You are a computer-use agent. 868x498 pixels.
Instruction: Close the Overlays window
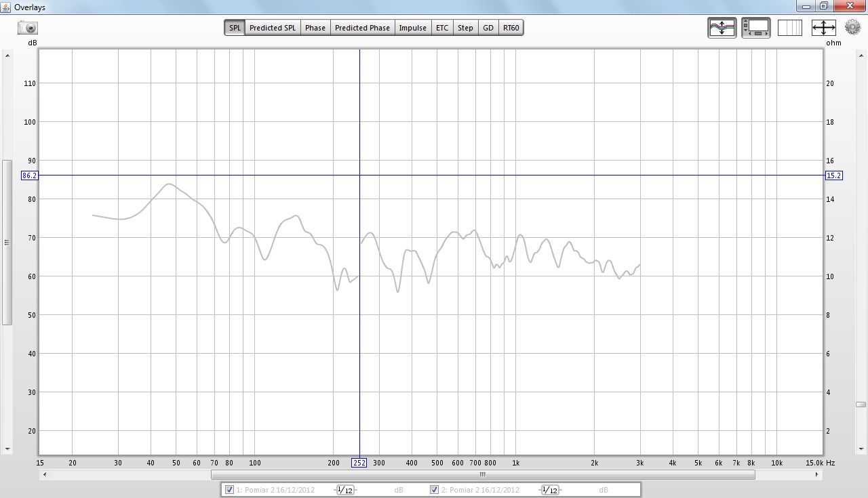(x=850, y=6)
